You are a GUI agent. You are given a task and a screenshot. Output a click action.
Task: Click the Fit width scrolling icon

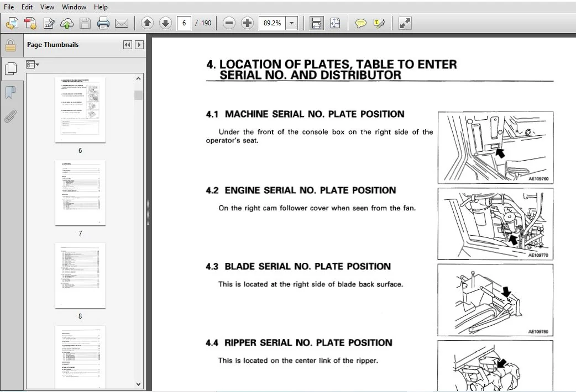pyautogui.click(x=317, y=23)
